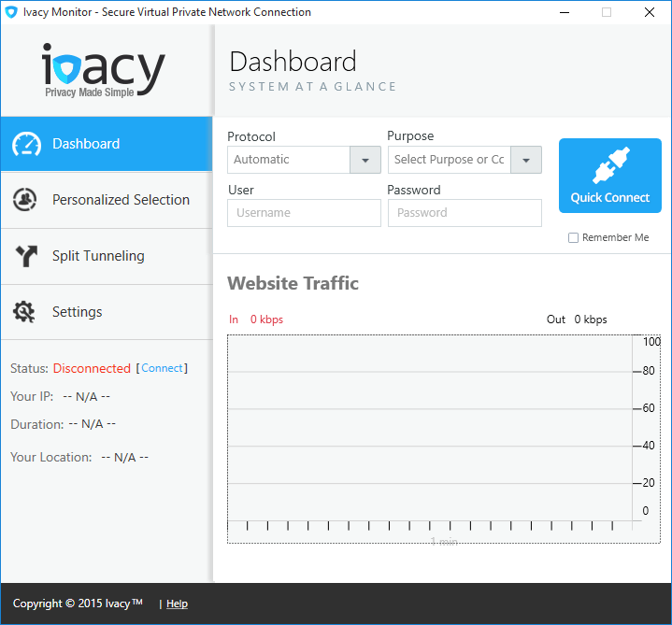Focus the Password input field
672x625 pixels.
[465, 213]
